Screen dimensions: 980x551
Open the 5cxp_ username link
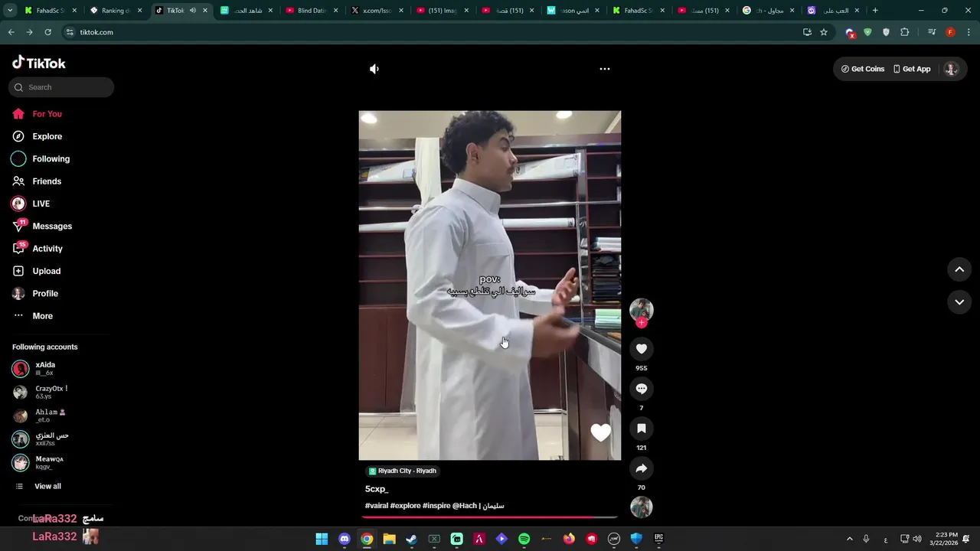pos(377,489)
